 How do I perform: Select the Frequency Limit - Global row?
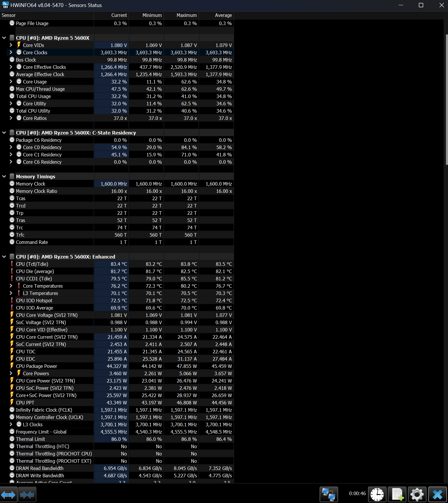[x=117, y=432]
